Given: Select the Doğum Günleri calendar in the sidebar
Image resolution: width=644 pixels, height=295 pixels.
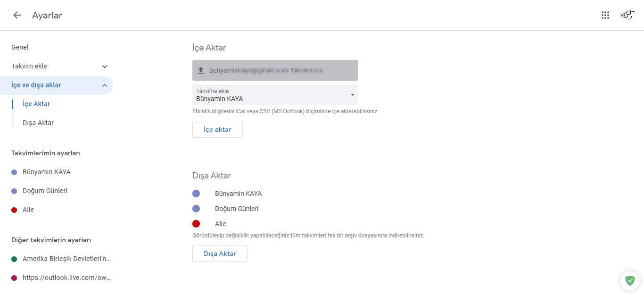Looking at the screenshot, I should pyautogui.click(x=45, y=191).
